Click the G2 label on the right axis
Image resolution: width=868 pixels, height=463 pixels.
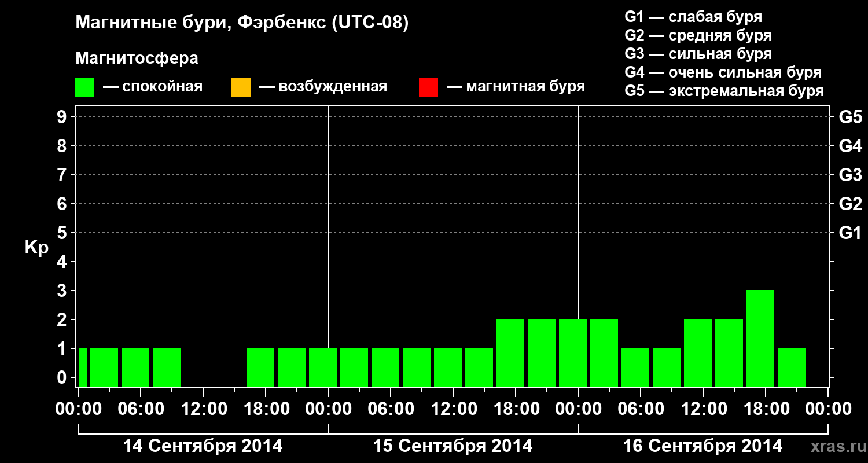coord(850,204)
